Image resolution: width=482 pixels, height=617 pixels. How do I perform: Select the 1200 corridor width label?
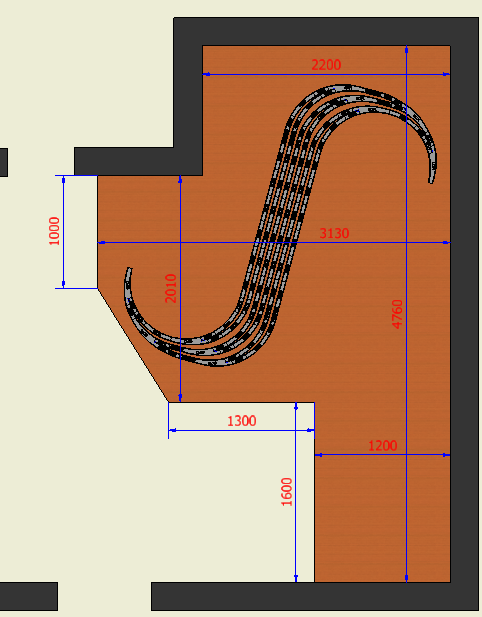(382, 446)
